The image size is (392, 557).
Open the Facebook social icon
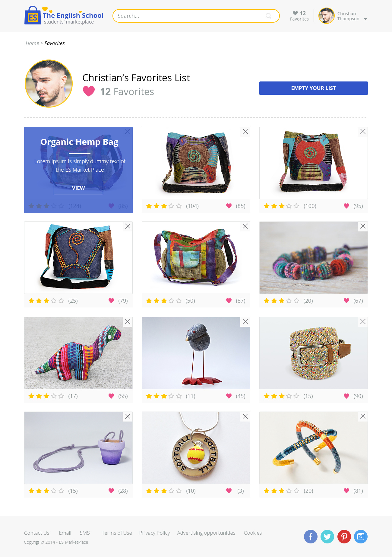(x=311, y=536)
